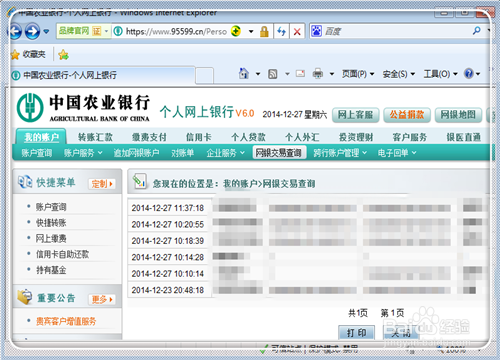
Task: Expand the 电子回单 submenu dropdown
Action: (x=397, y=153)
